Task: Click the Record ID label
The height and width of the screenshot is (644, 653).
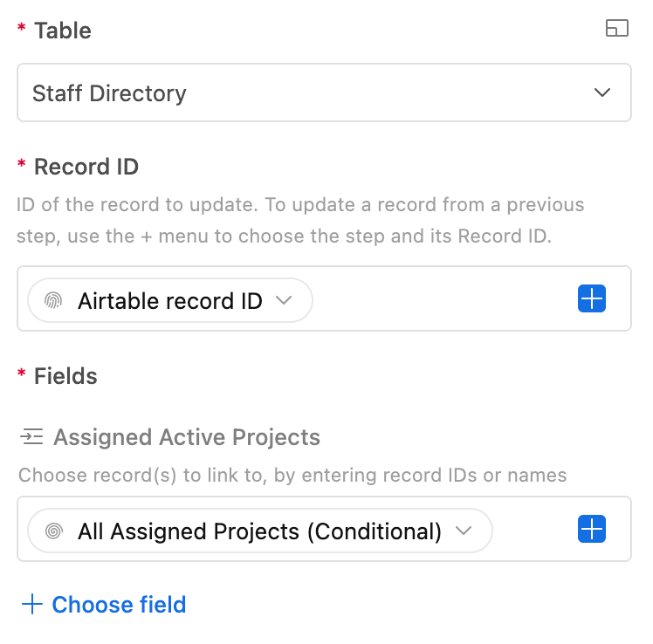Action: (86, 167)
